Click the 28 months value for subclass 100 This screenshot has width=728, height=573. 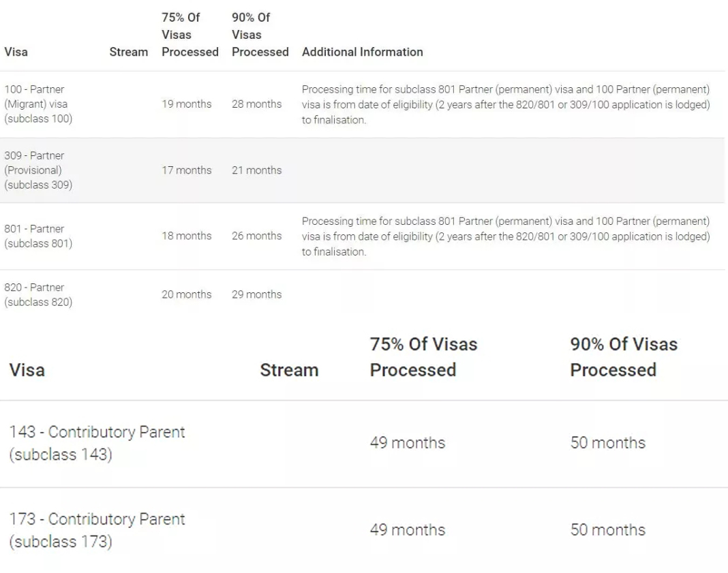256,104
